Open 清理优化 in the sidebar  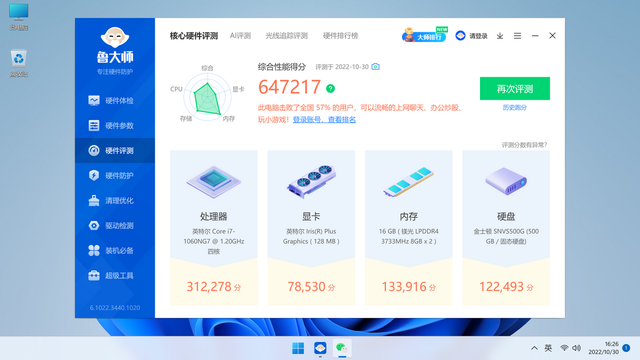pyautogui.click(x=115, y=200)
